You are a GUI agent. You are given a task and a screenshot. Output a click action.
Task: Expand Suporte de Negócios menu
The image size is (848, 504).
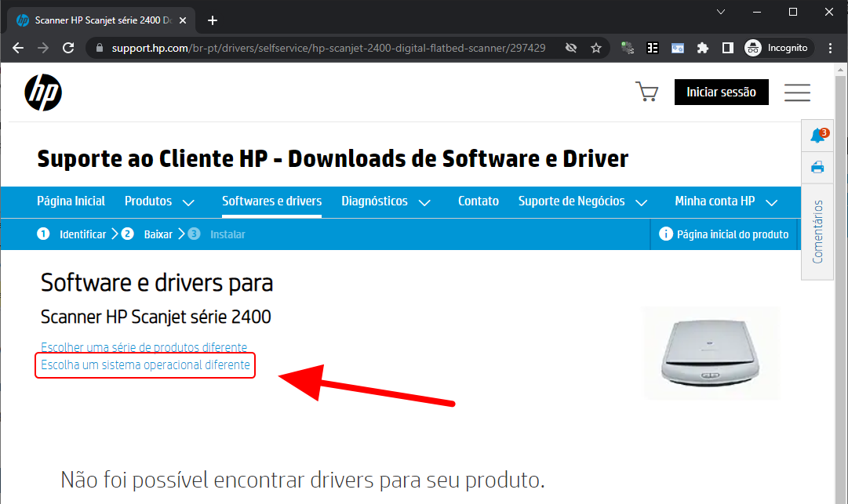pos(582,201)
